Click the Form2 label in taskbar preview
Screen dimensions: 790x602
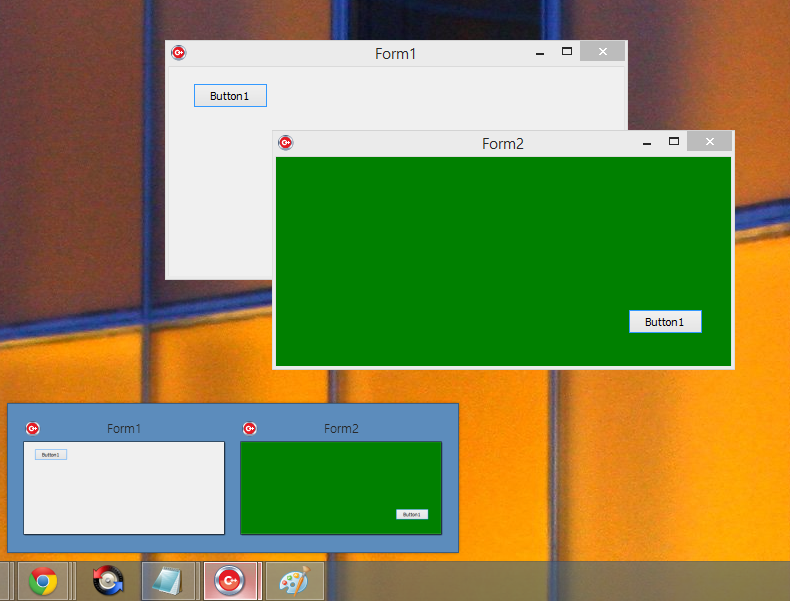coord(341,429)
